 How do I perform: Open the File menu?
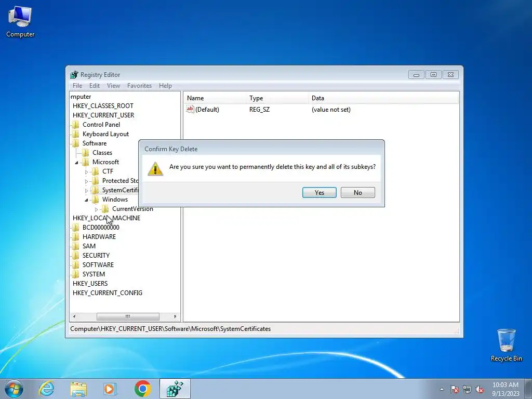tap(77, 86)
